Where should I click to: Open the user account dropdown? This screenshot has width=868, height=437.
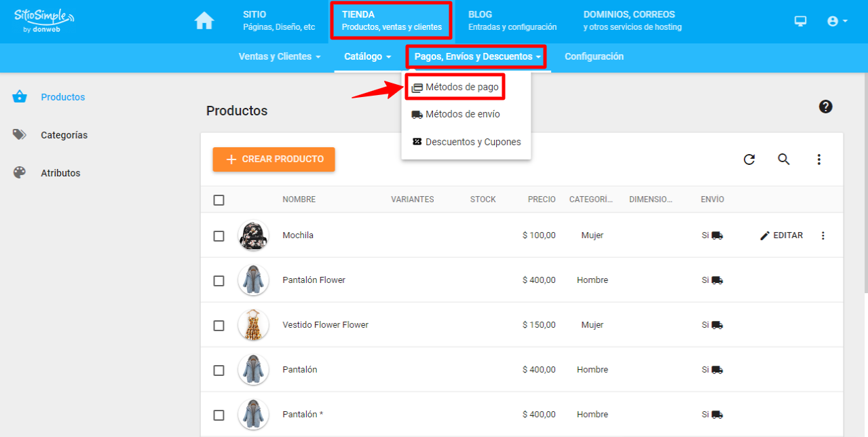pos(837,21)
